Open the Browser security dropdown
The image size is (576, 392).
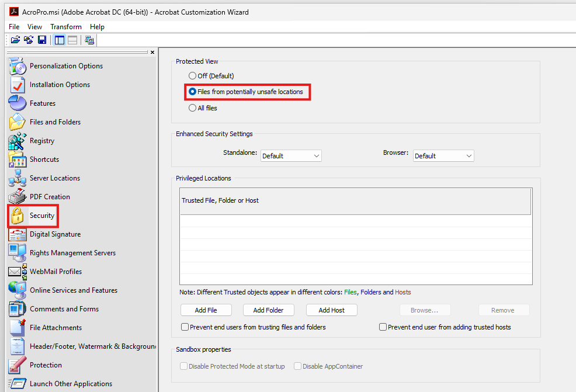click(443, 156)
